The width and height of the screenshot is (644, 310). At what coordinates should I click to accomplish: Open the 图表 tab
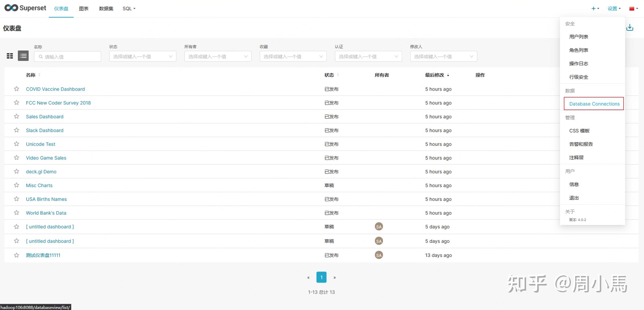coord(83,9)
